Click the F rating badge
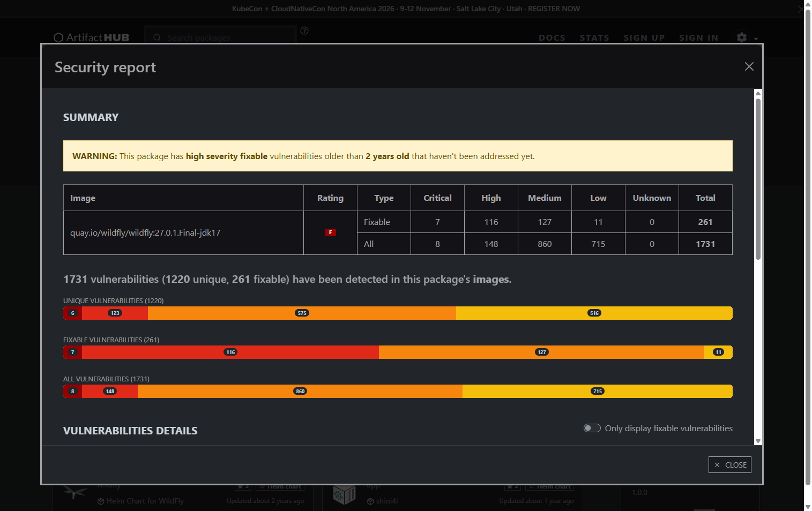 point(331,232)
